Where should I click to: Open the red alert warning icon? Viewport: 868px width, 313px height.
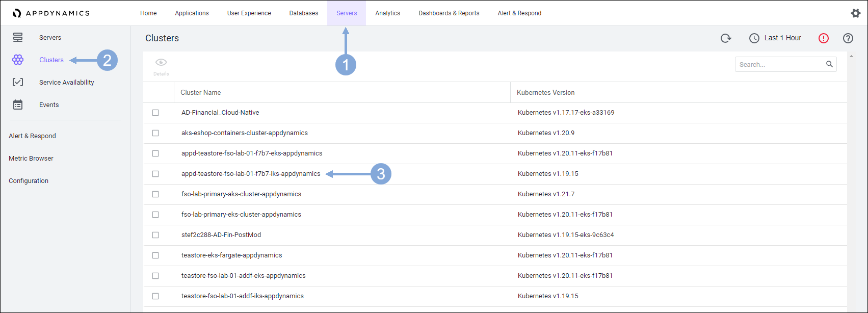[824, 38]
